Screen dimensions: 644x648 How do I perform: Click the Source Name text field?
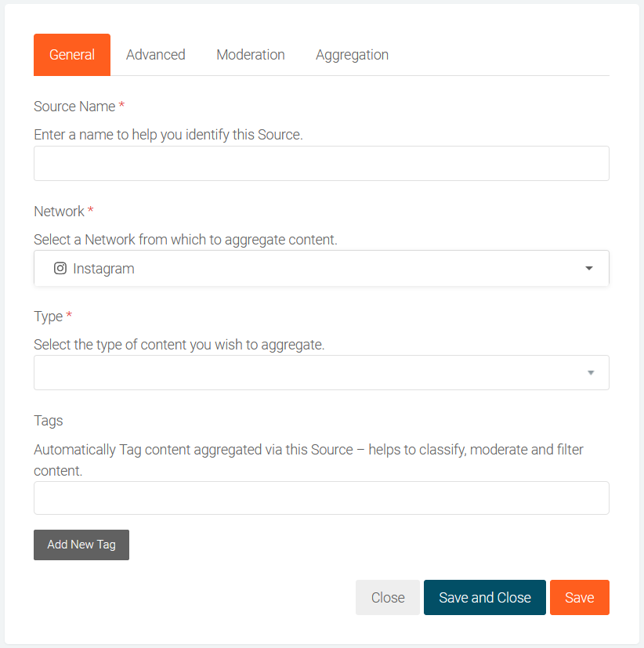321,164
